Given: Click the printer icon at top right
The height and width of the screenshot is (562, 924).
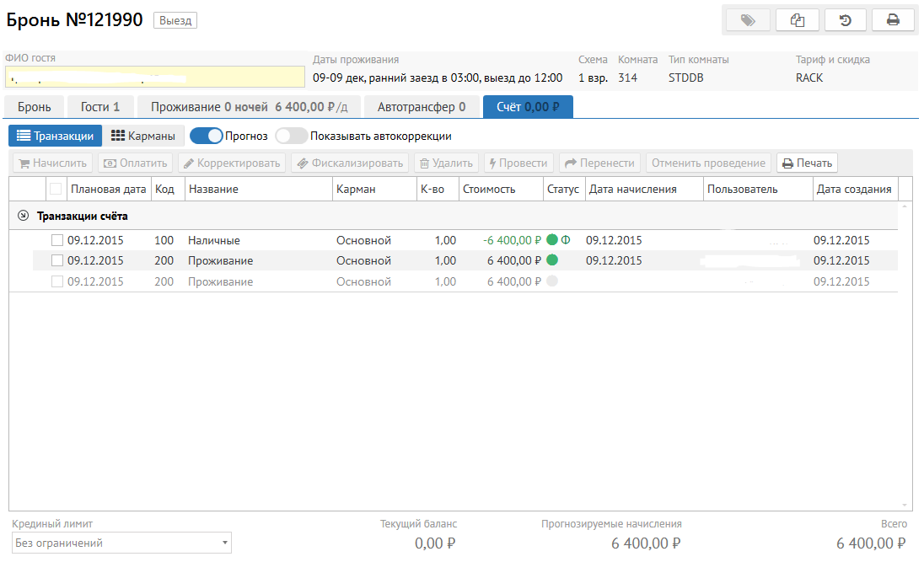Looking at the screenshot, I should click(x=894, y=20).
